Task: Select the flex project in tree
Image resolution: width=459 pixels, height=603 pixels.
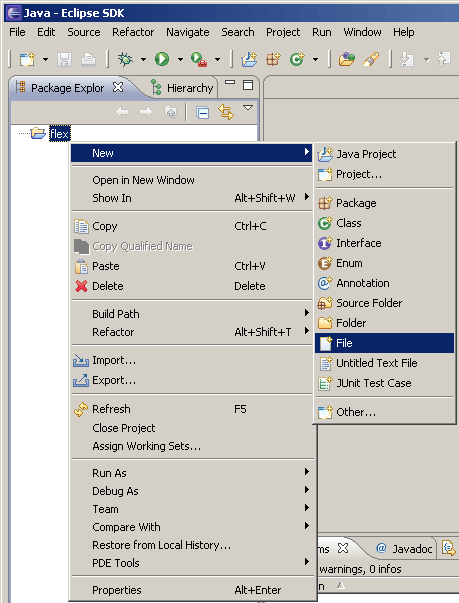Action: [60, 133]
